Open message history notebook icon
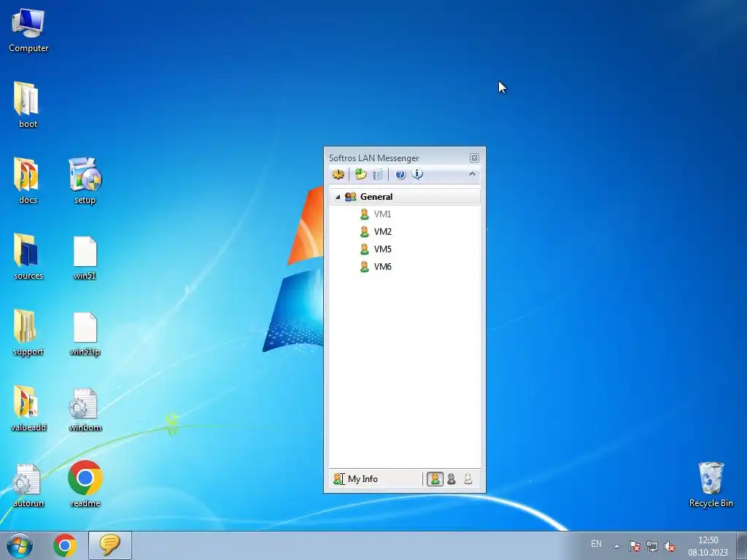The height and width of the screenshot is (560, 747). point(378,175)
